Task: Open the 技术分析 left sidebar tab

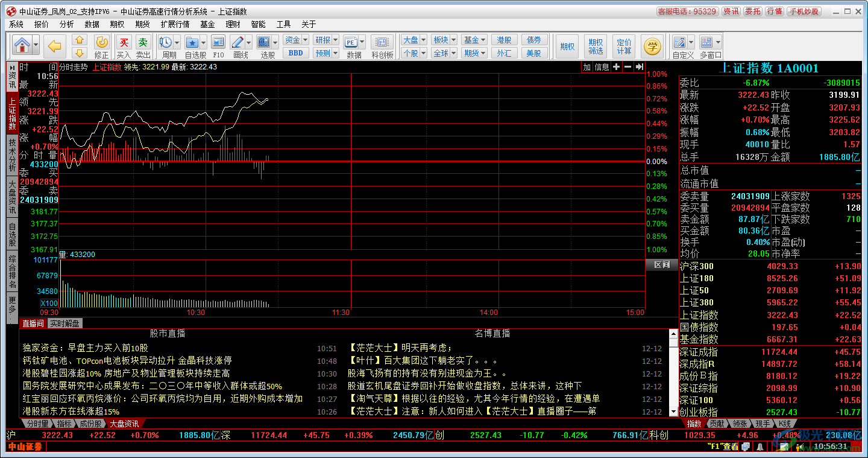Action: click(12, 156)
